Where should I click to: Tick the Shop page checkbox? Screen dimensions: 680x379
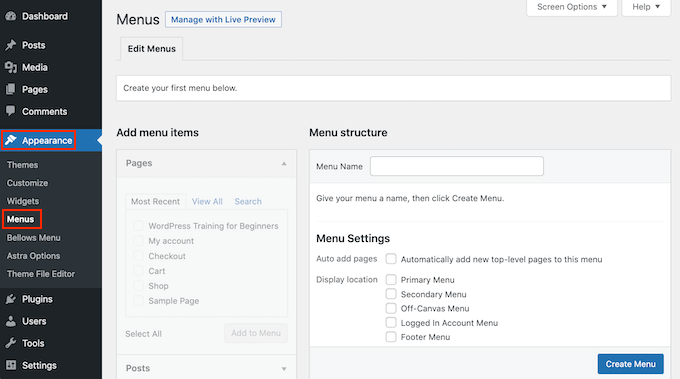click(x=138, y=286)
